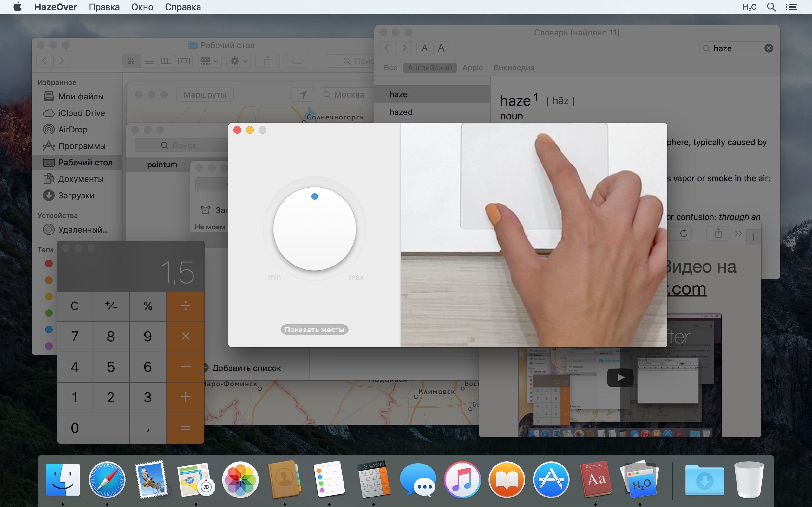This screenshot has width=812, height=507.
Task: Switch Finder to list view
Action: tap(149, 61)
